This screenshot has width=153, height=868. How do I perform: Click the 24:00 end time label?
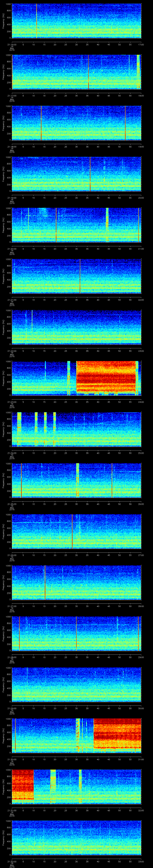click(141, 402)
